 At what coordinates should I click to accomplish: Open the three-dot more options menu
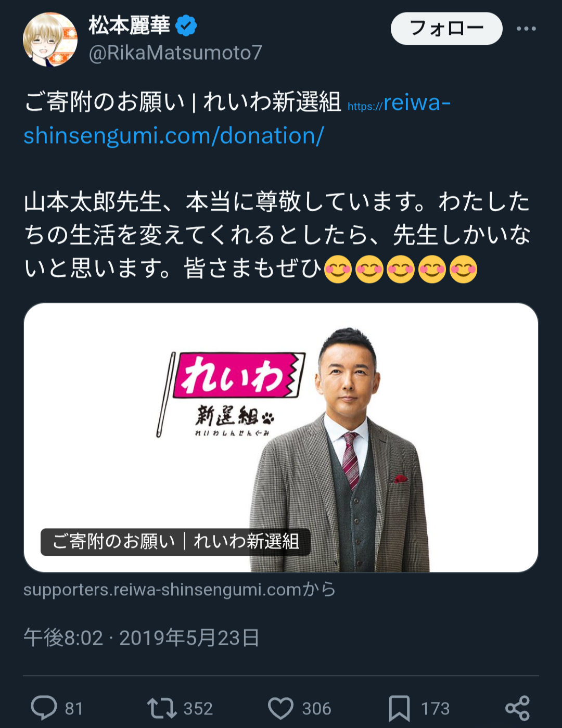click(x=526, y=29)
